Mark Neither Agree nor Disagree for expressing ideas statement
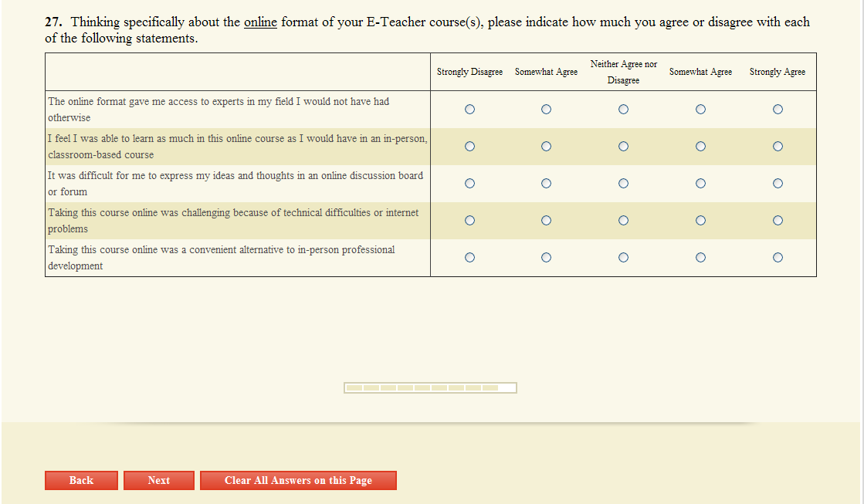 pos(623,184)
